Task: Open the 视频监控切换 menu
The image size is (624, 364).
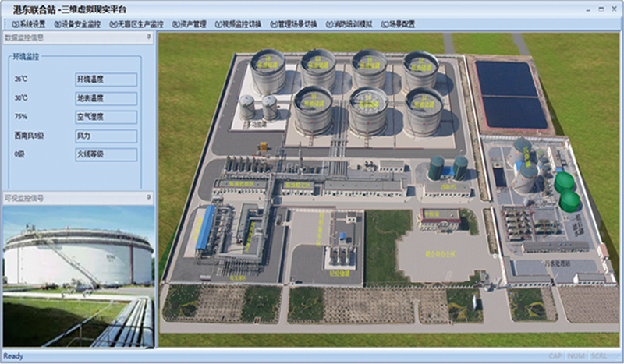Action: click(x=239, y=24)
